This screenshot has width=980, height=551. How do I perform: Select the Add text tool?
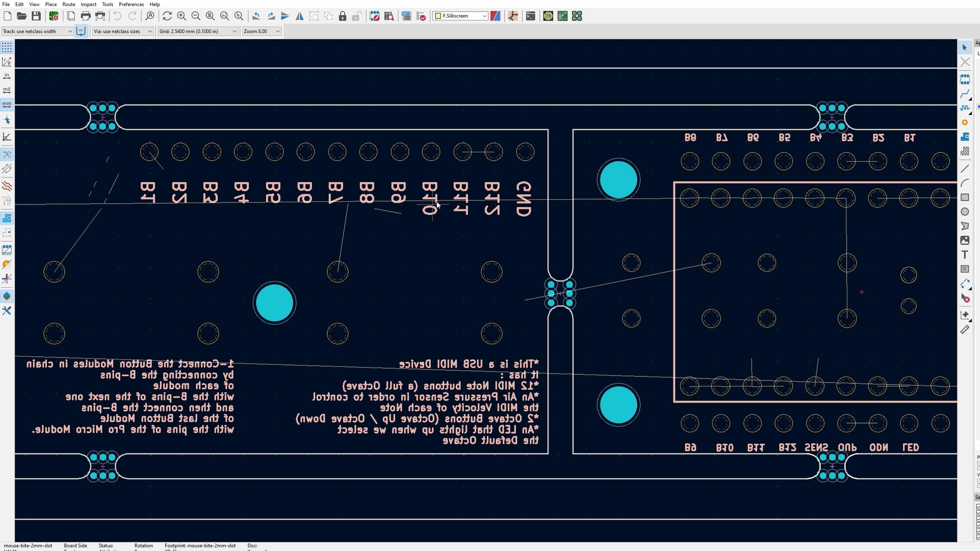click(x=964, y=255)
